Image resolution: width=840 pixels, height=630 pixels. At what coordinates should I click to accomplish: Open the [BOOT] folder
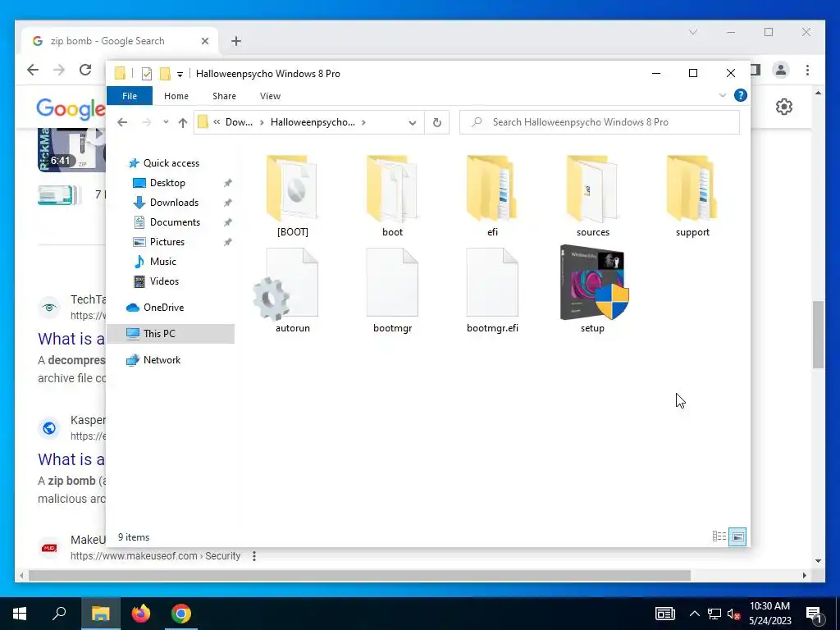coord(293,196)
